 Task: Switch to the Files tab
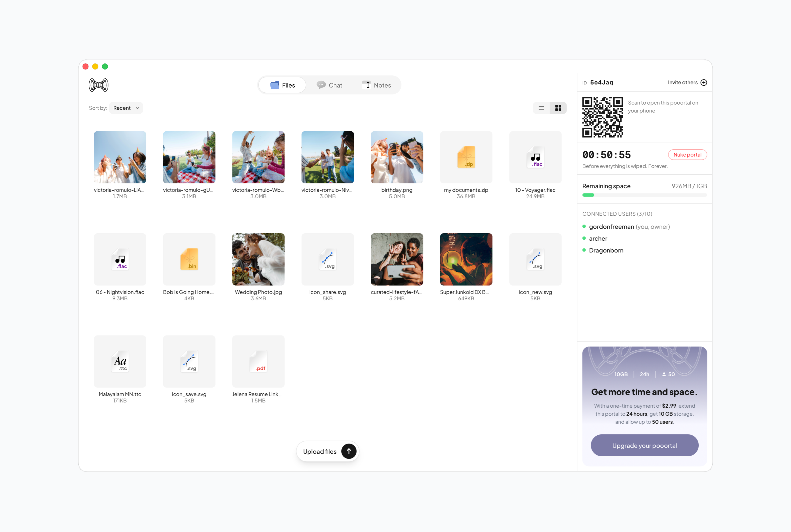point(282,85)
